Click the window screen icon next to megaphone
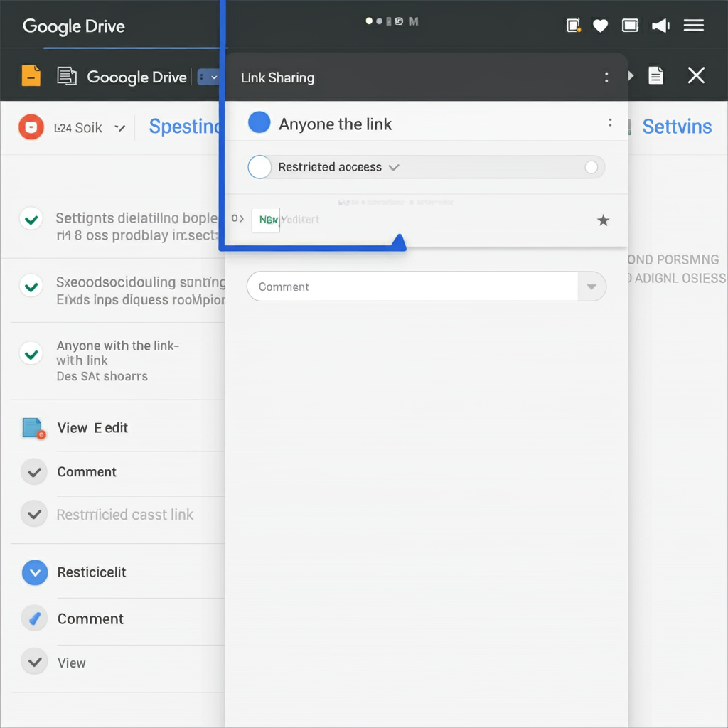728x728 pixels. point(630,26)
